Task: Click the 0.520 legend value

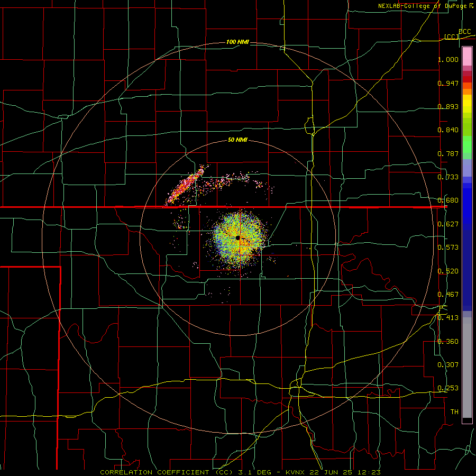Action: tap(448, 271)
